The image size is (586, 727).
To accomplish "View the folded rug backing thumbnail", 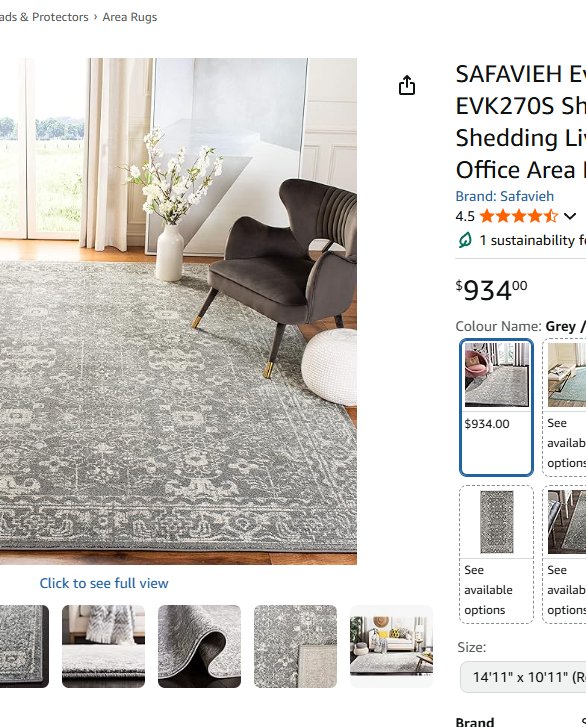I will (x=199, y=646).
